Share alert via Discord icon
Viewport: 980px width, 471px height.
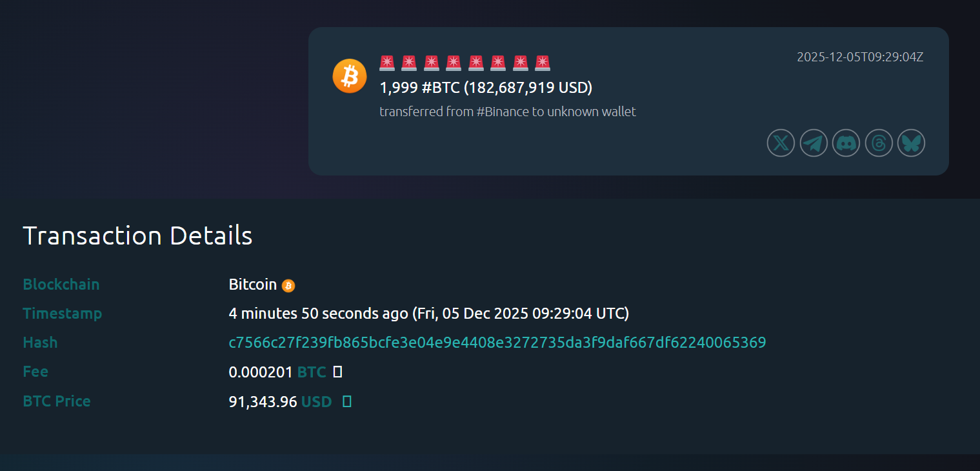pos(846,143)
